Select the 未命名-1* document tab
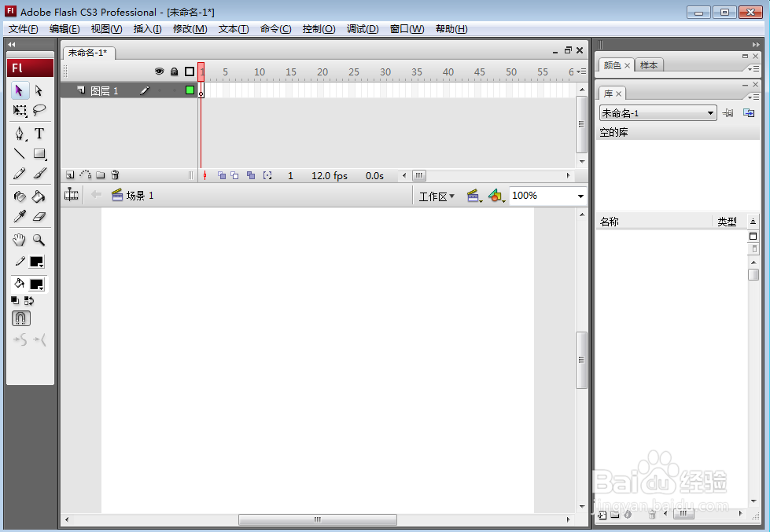 [x=88, y=53]
